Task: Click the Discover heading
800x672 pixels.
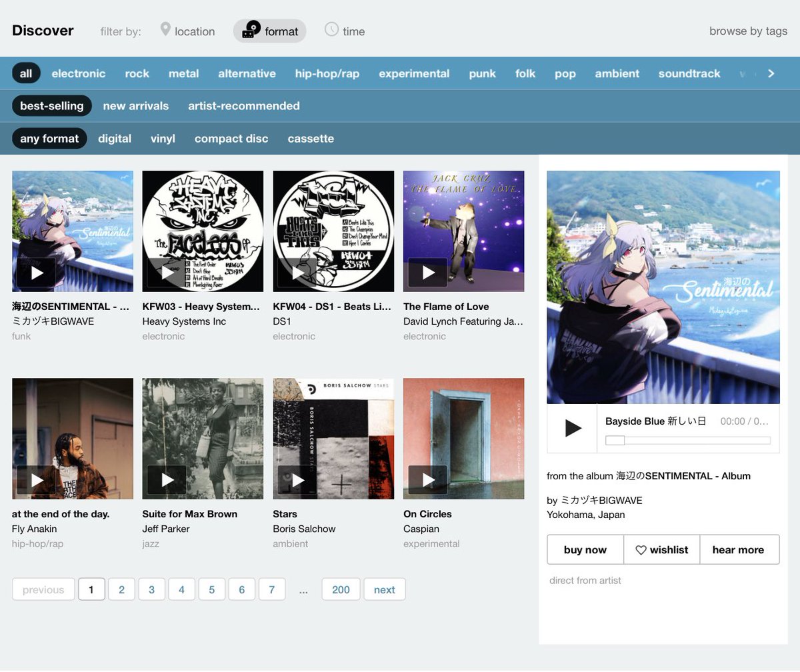Action: [43, 30]
